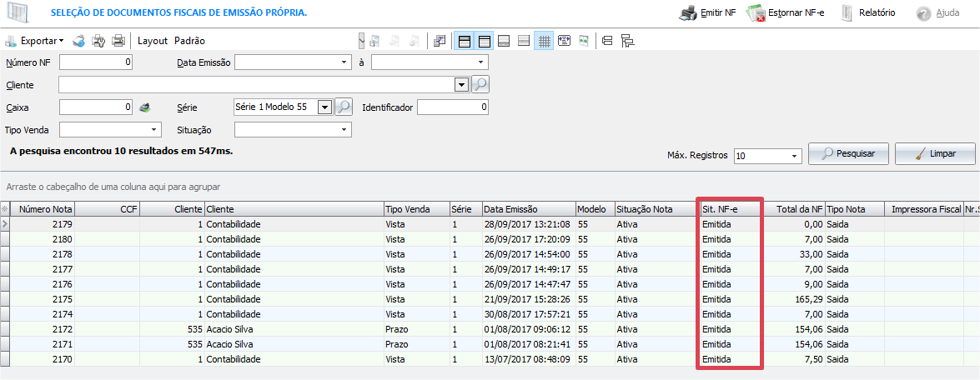This screenshot has height=380, width=980.
Task: Click date 13/07/2017 08:48:09 cell
Action: (x=527, y=359)
